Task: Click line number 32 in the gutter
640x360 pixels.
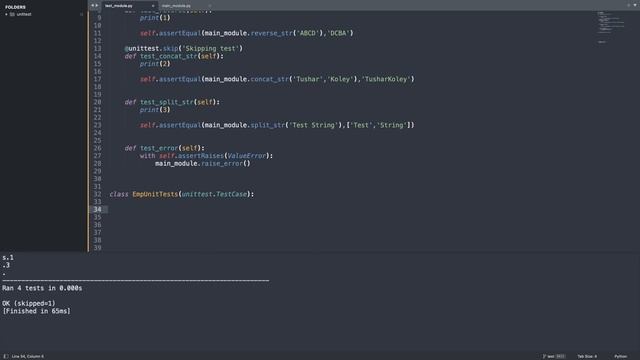Action: (x=97, y=194)
